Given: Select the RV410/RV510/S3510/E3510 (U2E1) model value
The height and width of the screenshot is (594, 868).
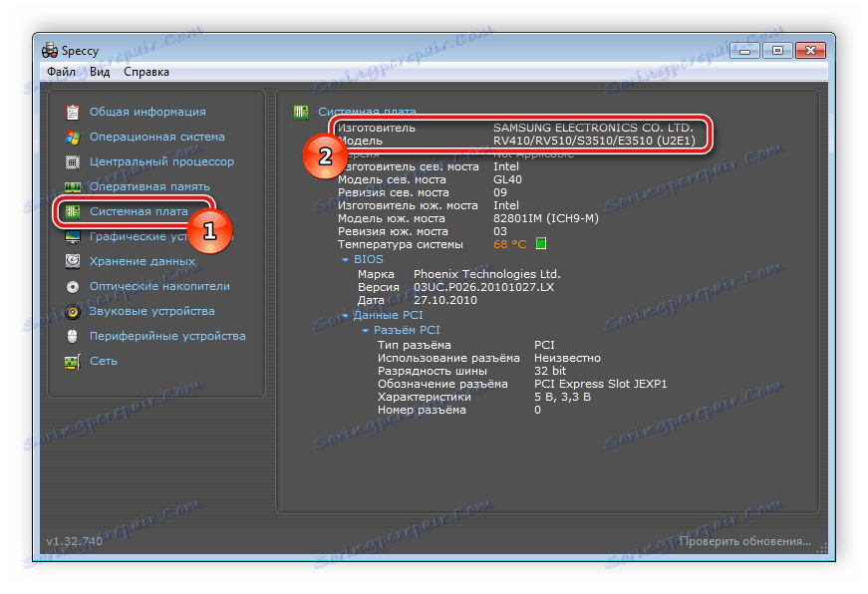Looking at the screenshot, I should click(594, 141).
